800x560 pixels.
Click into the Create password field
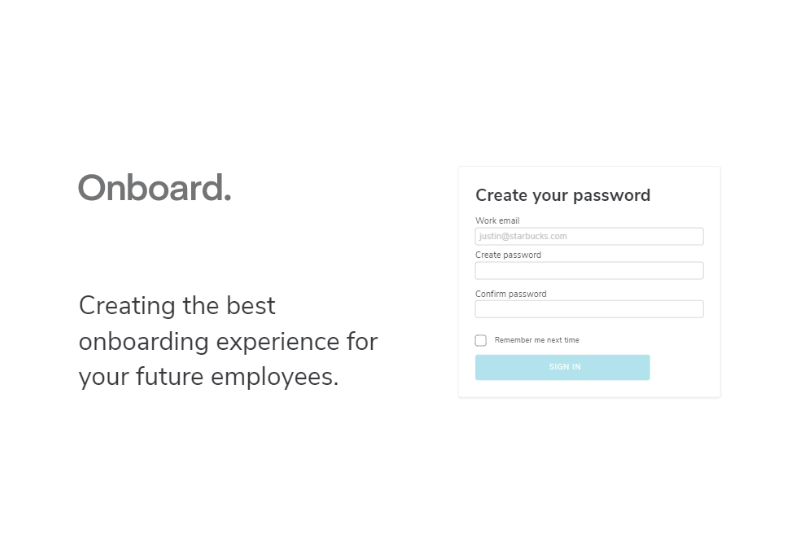589,271
